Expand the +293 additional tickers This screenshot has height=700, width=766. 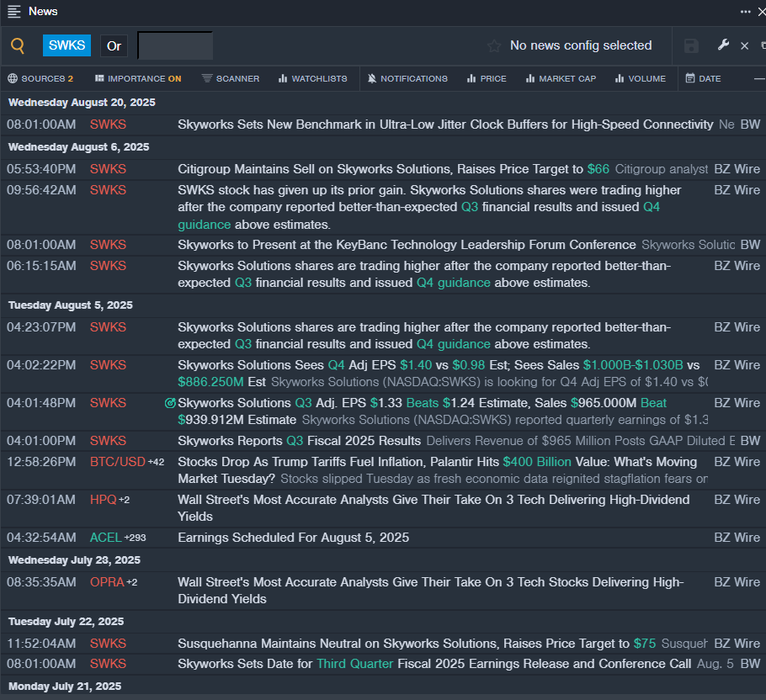pyautogui.click(x=135, y=538)
